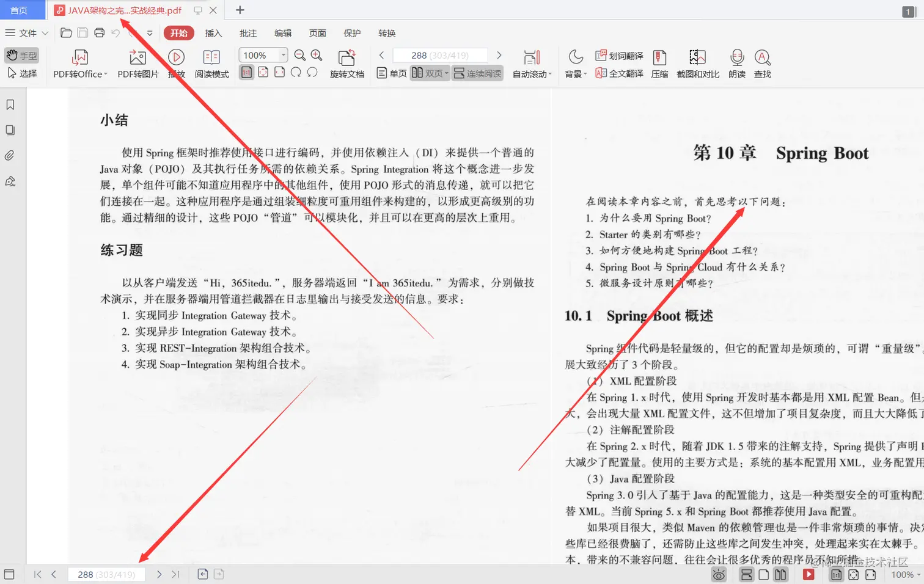Open the 截图和对比 screenshot comparison tool
The image size is (924, 584).
point(697,64)
